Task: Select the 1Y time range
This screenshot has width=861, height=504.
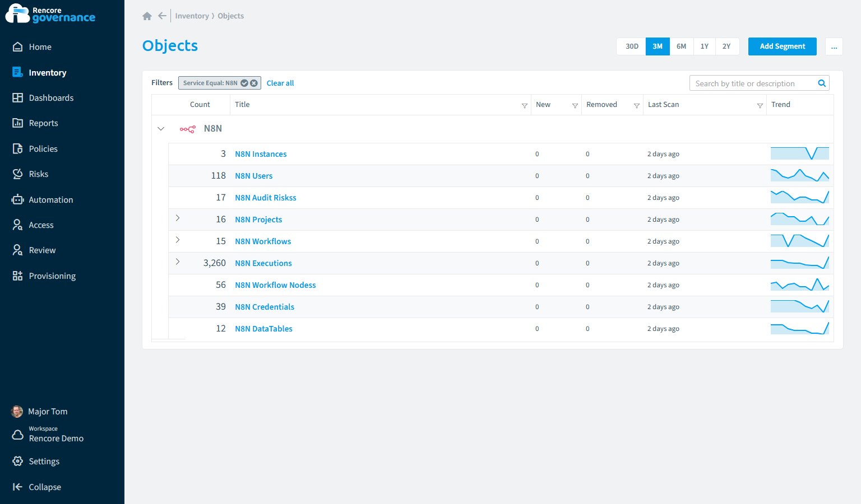Action: click(705, 46)
